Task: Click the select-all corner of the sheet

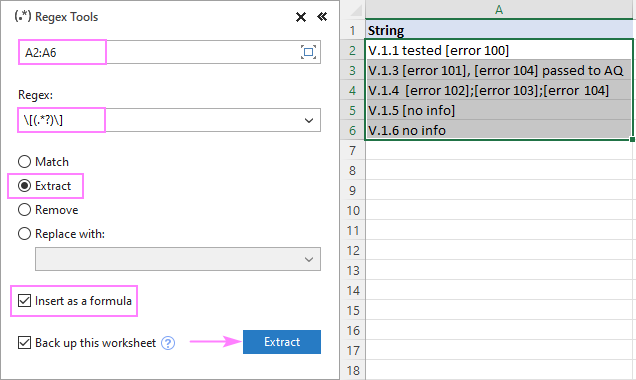Action: 354,9
